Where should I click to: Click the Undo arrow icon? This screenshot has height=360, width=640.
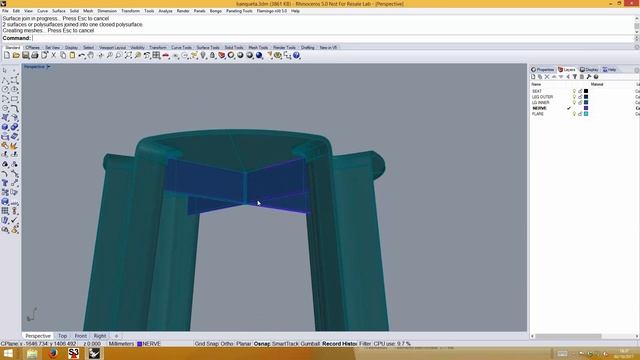82,56
